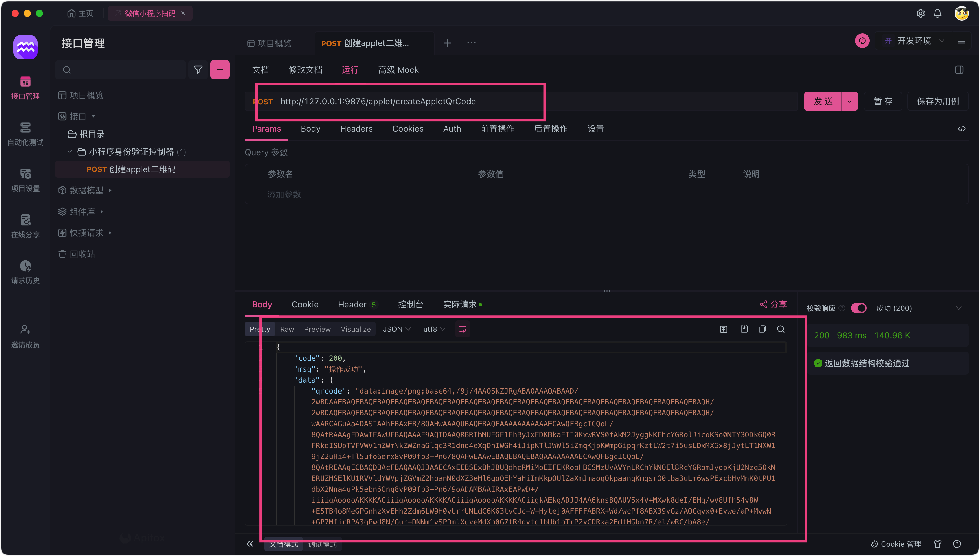Image resolution: width=980 pixels, height=556 pixels.
Task: Expand the 发送 button dropdown arrow
Action: 849,101
